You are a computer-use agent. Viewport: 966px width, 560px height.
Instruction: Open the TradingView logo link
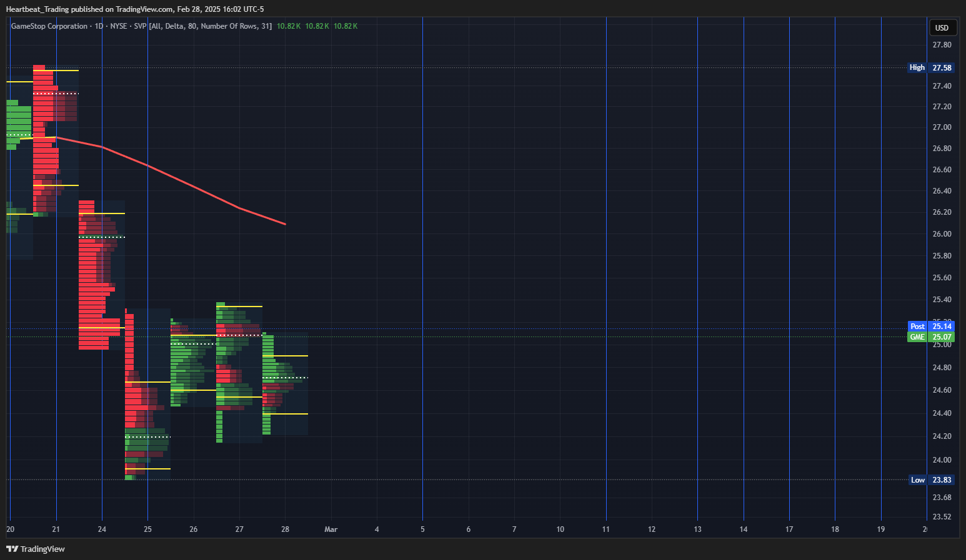tap(36, 549)
